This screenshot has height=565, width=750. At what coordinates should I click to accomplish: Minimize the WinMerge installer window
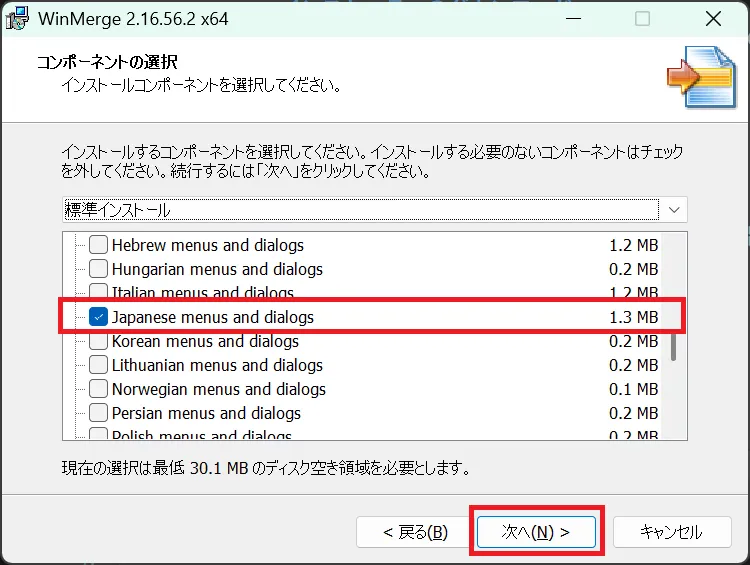573,19
